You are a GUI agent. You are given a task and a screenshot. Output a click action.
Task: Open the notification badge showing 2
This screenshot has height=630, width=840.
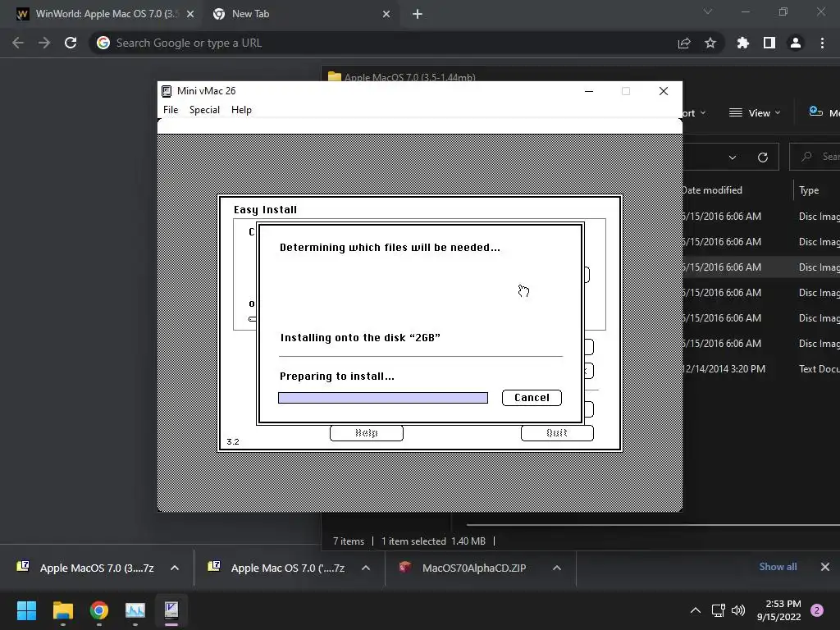pyautogui.click(x=817, y=610)
